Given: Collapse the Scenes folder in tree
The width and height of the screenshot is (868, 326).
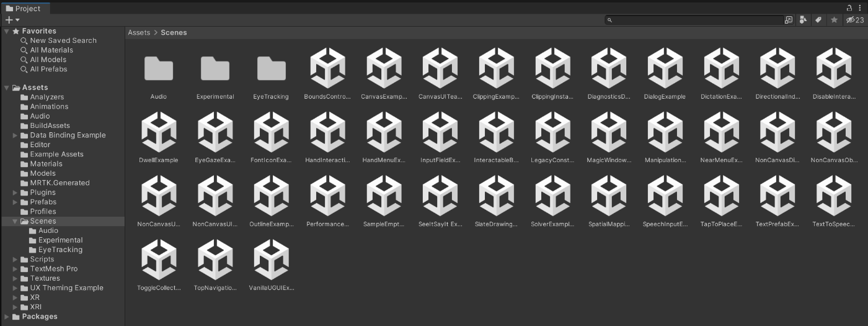Looking at the screenshot, I should 15,221.
